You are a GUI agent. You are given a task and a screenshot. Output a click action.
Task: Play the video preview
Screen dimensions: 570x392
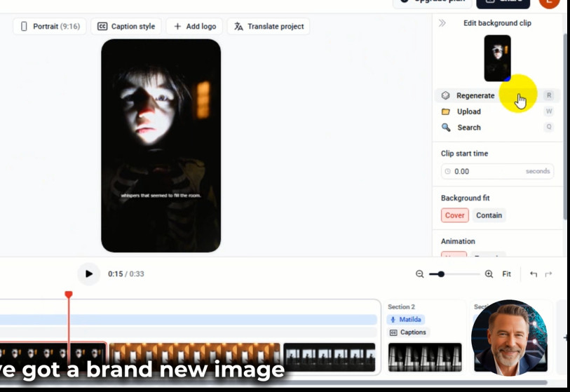(x=89, y=273)
